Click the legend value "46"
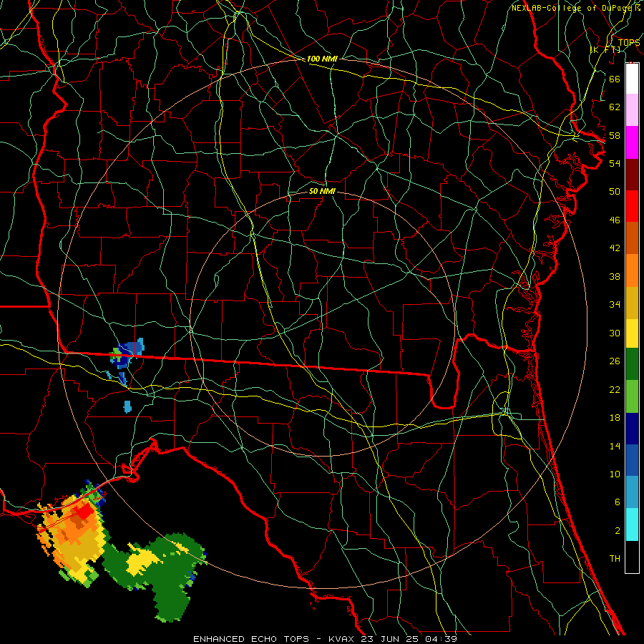This screenshot has height=644, width=644. [615, 220]
